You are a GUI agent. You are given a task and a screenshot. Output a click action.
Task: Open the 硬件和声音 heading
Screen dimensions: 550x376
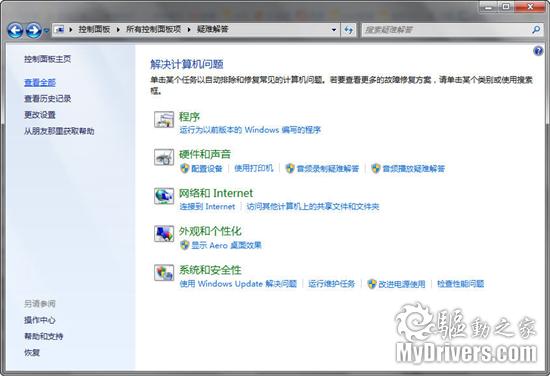click(205, 154)
